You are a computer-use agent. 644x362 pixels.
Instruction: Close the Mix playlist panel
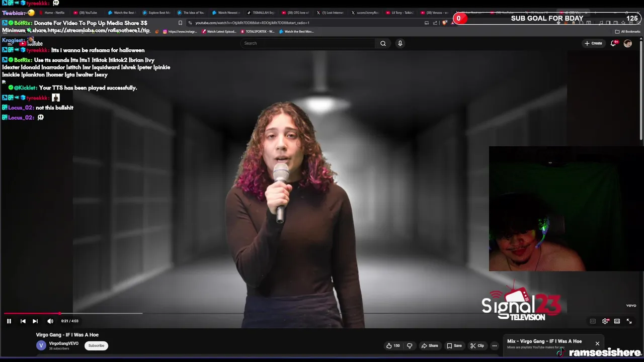tap(597, 344)
